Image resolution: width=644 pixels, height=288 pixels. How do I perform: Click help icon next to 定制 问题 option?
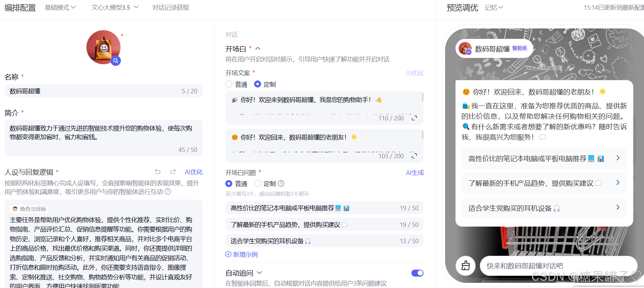281,183
